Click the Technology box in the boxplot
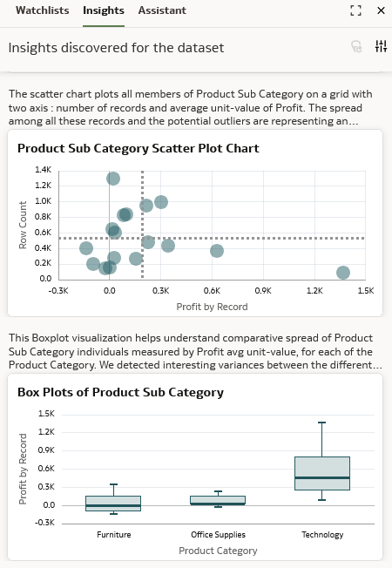The height and width of the screenshot is (568, 392). point(322,473)
